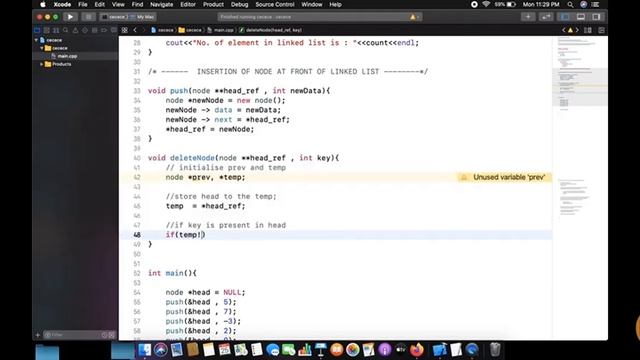Select main.cpp in the navigator

(67, 56)
